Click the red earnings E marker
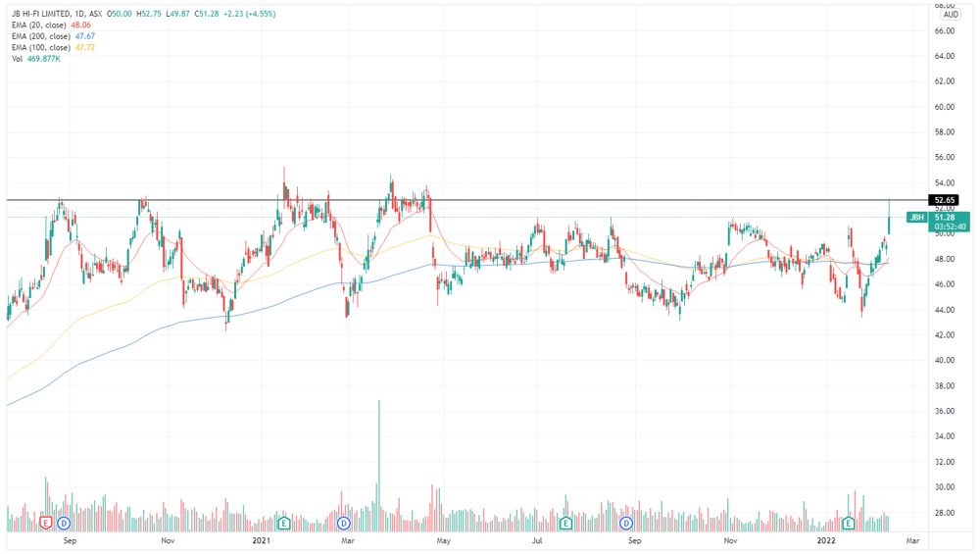The image size is (980, 554). 45,523
